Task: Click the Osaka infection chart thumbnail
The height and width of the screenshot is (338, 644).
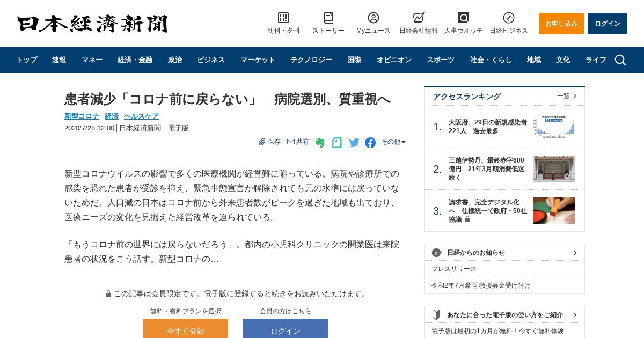Action: click(554, 127)
